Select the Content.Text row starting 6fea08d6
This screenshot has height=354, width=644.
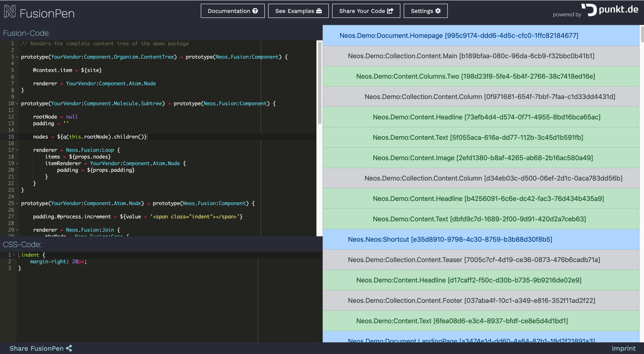pos(481,321)
